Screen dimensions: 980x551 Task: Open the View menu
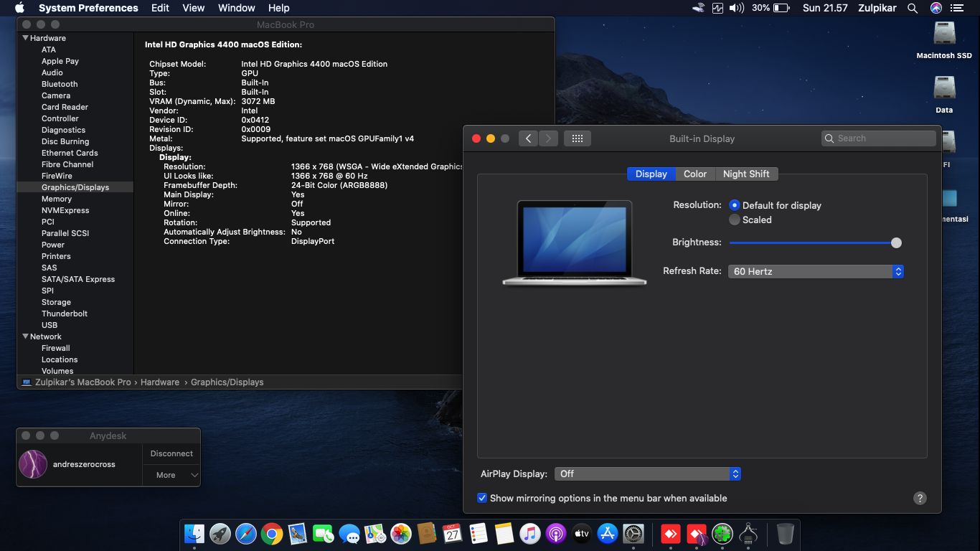(x=194, y=8)
